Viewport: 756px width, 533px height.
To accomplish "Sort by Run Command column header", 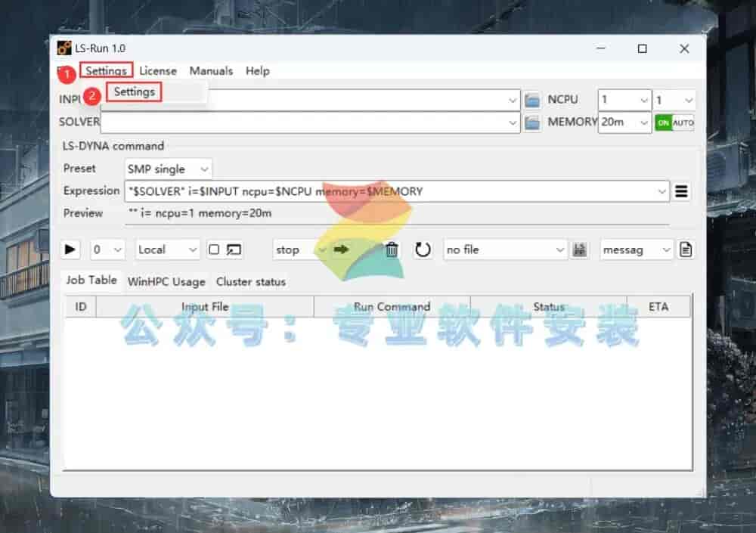I will [392, 307].
